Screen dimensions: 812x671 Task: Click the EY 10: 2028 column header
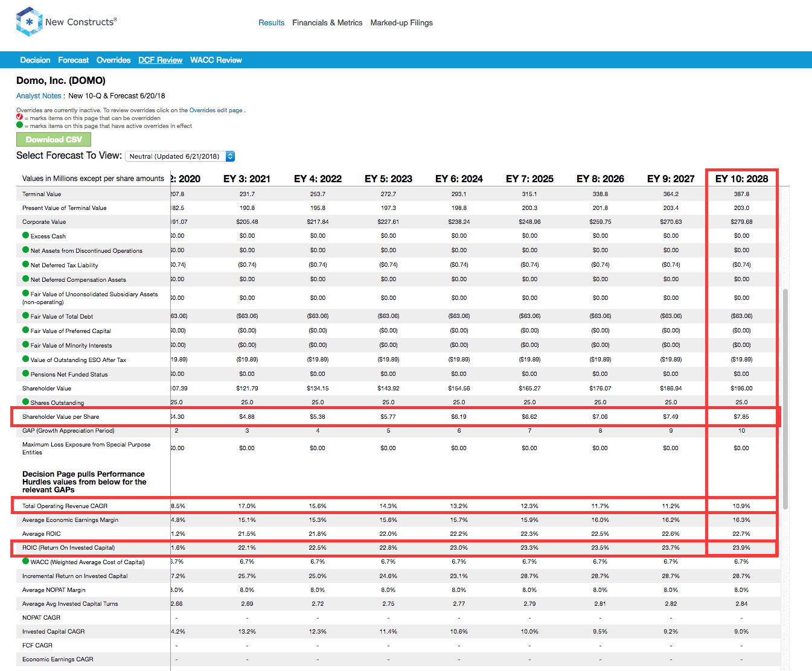pos(741,179)
